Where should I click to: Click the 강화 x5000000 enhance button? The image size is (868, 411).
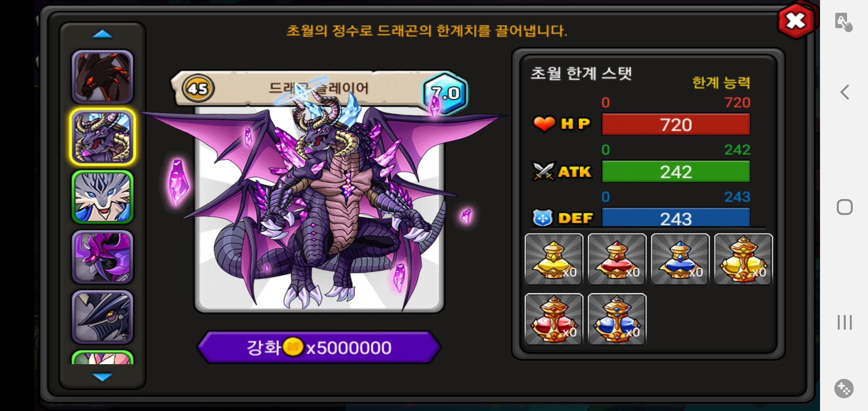tap(319, 347)
